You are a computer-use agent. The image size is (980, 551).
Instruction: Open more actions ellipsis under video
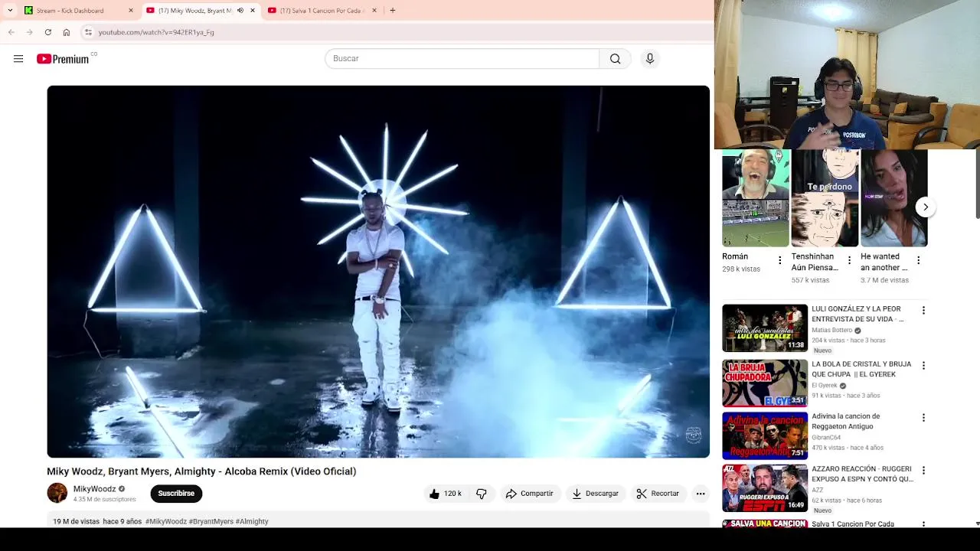point(701,494)
